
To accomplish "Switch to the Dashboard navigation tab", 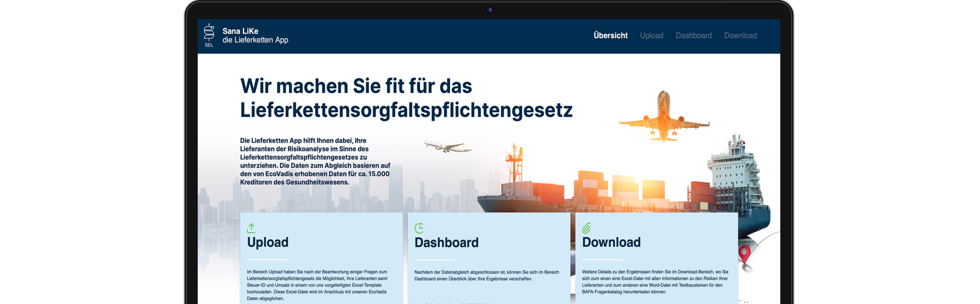I will pyautogui.click(x=693, y=36).
